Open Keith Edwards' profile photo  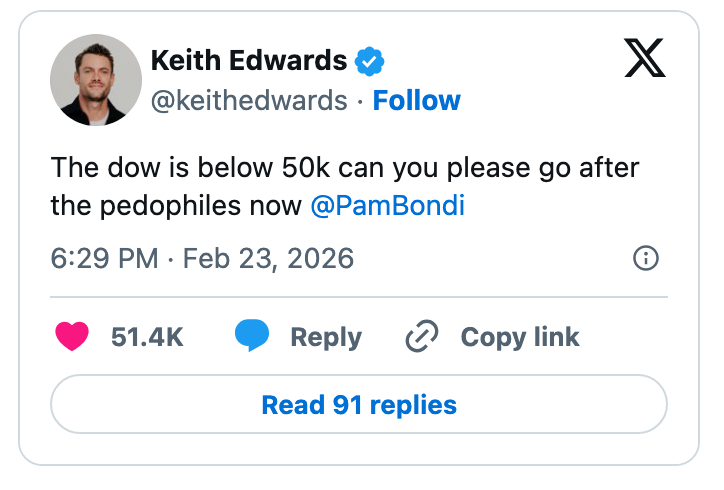pos(96,80)
